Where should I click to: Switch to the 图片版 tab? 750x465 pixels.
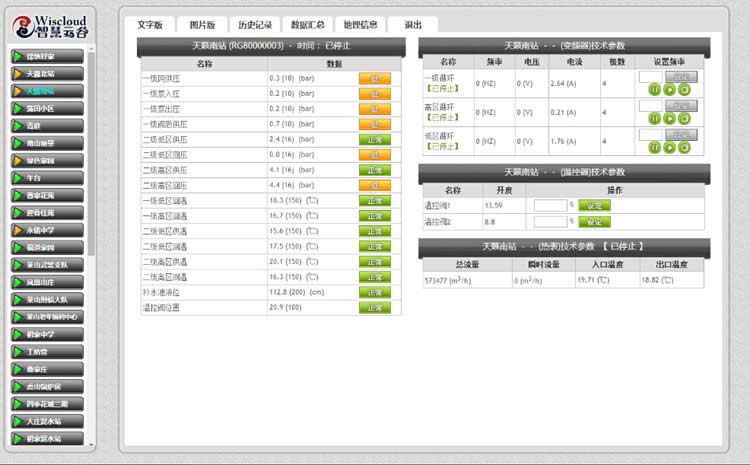[202, 24]
